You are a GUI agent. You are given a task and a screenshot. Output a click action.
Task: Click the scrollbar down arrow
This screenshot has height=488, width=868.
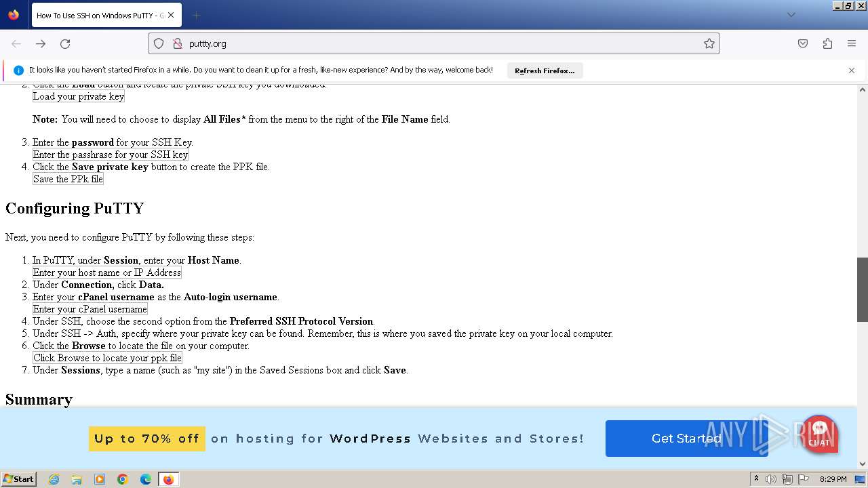point(863,464)
